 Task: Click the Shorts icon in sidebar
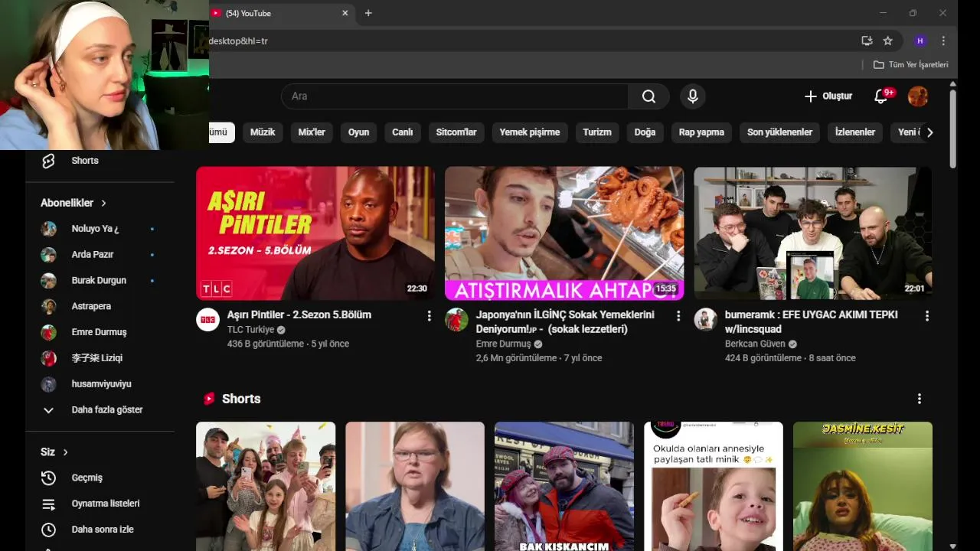click(48, 161)
